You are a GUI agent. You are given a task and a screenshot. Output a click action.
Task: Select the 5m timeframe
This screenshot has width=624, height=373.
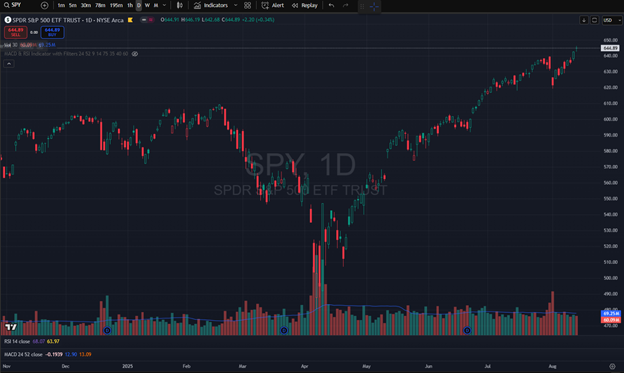[x=72, y=5]
